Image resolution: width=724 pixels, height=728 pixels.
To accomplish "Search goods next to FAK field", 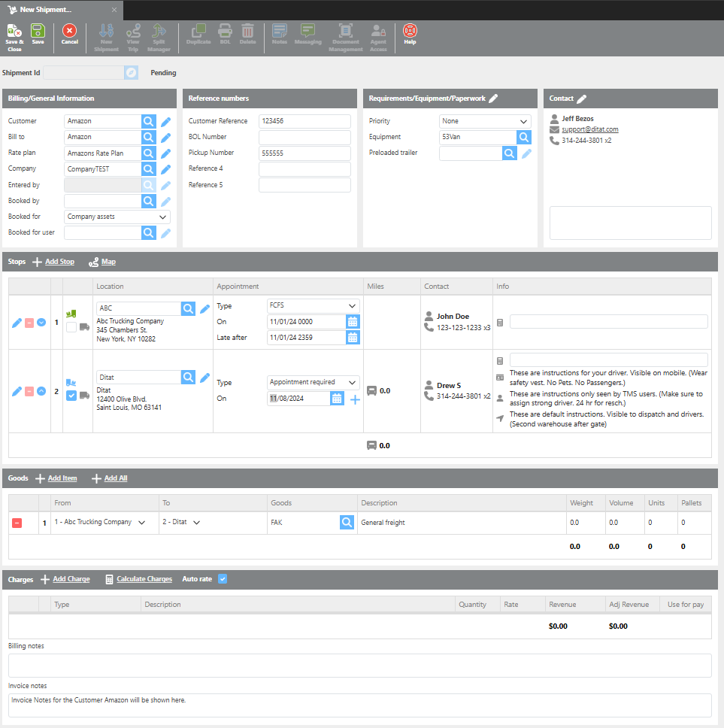I will point(347,522).
